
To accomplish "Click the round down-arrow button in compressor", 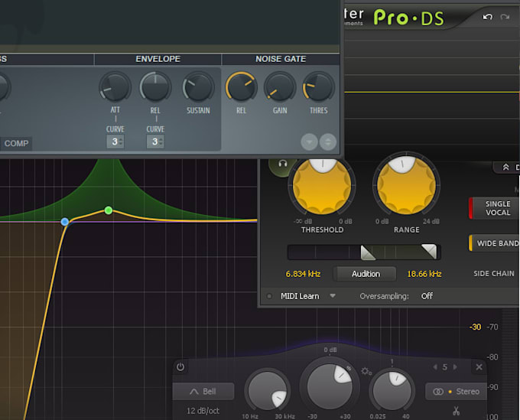I will pyautogui.click(x=309, y=142).
